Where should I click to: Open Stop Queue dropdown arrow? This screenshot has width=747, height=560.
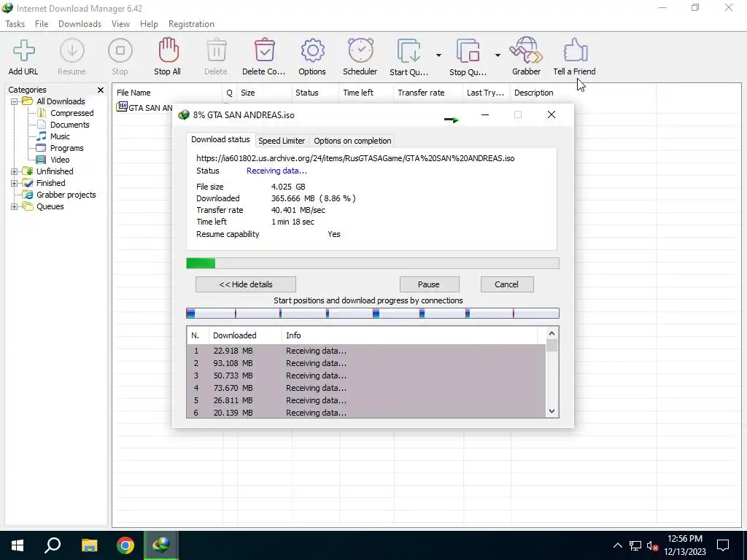[x=498, y=55]
